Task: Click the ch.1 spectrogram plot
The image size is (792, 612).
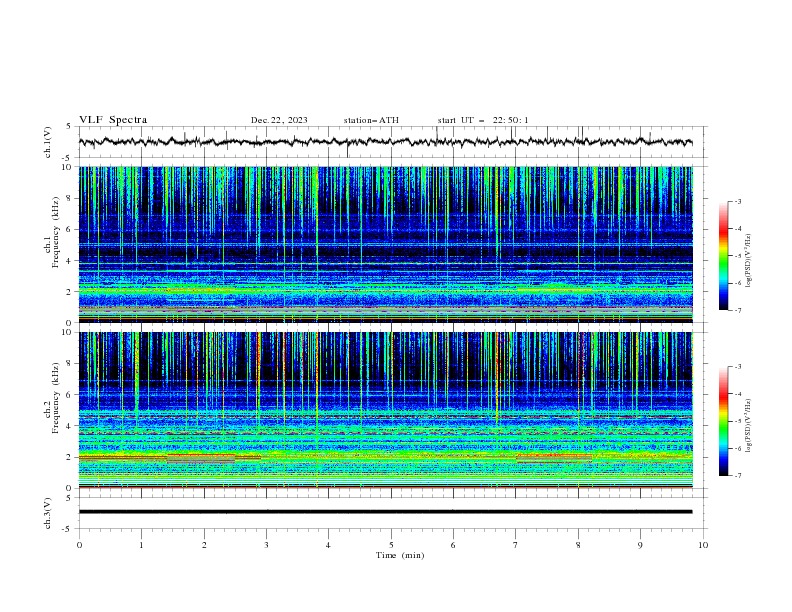Action: (386, 244)
